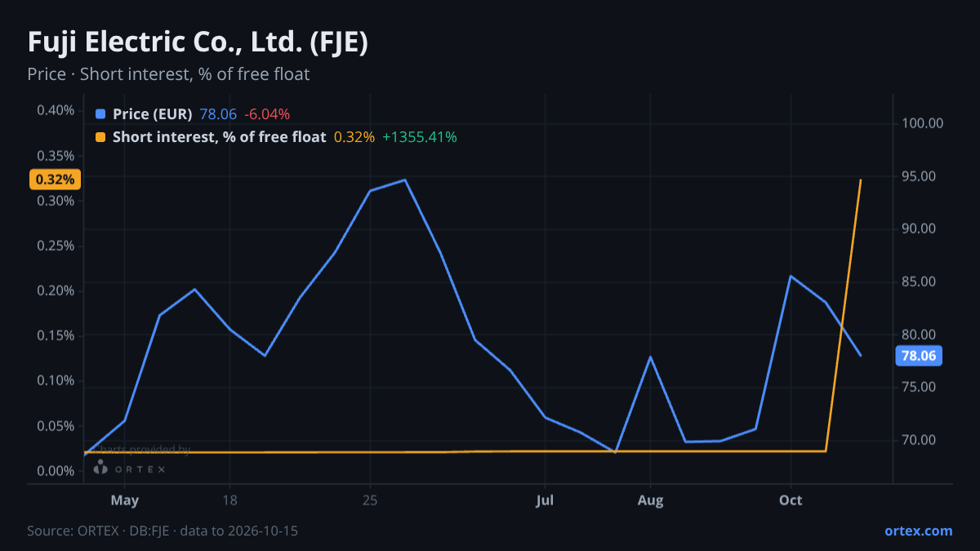This screenshot has height=551, width=980.
Task: Click the May label on the time axis
Action: click(x=124, y=500)
